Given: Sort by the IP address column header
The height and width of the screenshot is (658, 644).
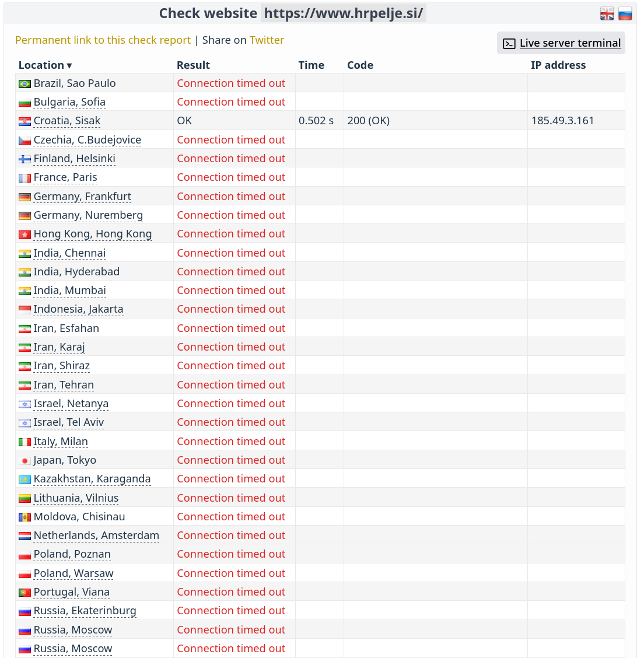Looking at the screenshot, I should click(558, 65).
